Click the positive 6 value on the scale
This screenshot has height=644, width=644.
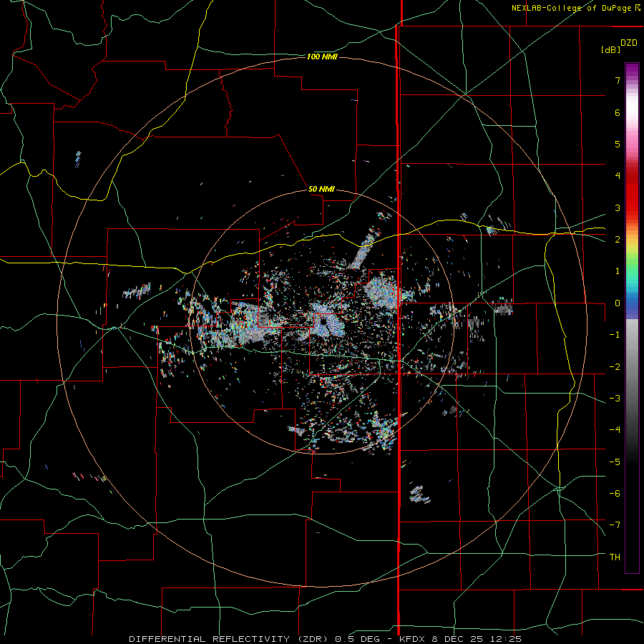pos(618,112)
